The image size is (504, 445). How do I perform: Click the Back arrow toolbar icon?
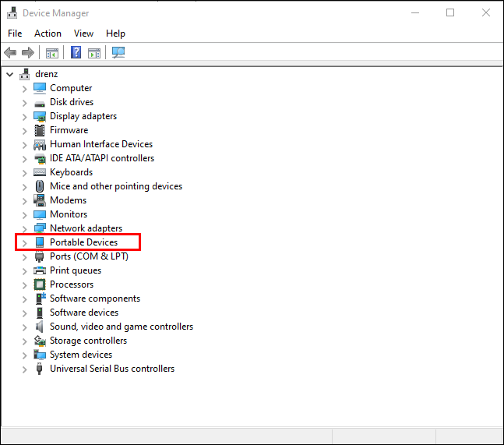pyautogui.click(x=10, y=52)
